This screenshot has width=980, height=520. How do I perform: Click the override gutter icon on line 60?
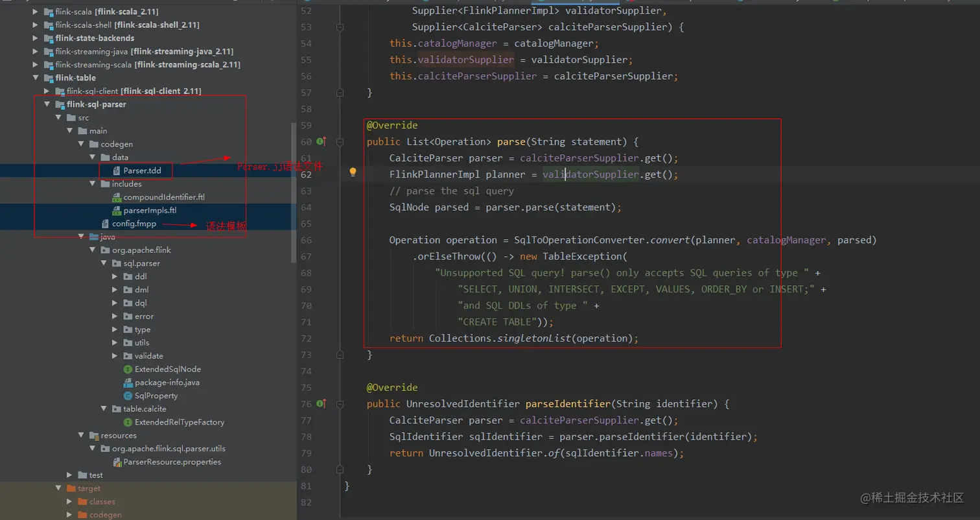(x=321, y=141)
